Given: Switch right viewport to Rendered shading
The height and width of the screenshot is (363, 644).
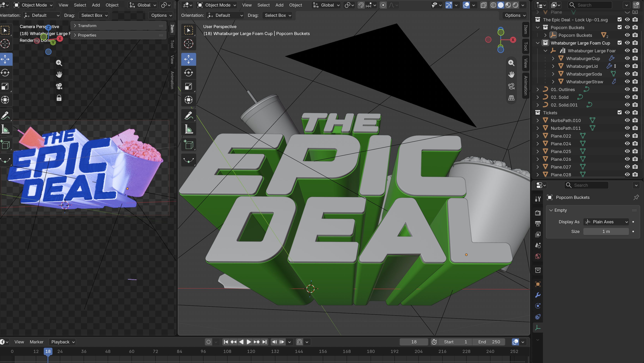Looking at the screenshot, I should coord(515,5).
